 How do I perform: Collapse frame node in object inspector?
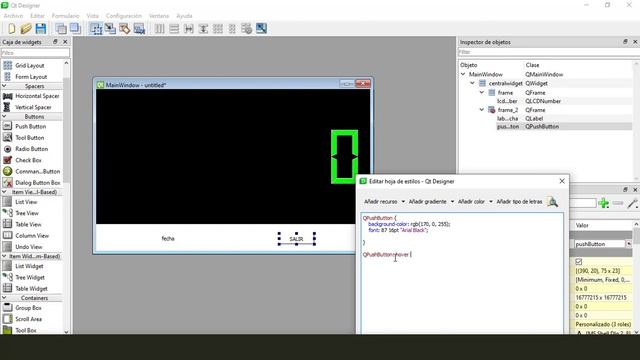pos(482,93)
